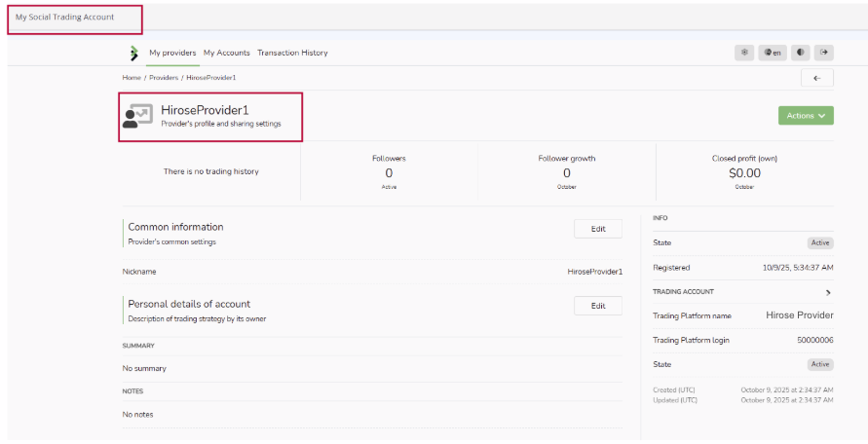Viewport: 868px width, 444px height.
Task: Click the app logo in the navbar
Action: [x=133, y=53]
